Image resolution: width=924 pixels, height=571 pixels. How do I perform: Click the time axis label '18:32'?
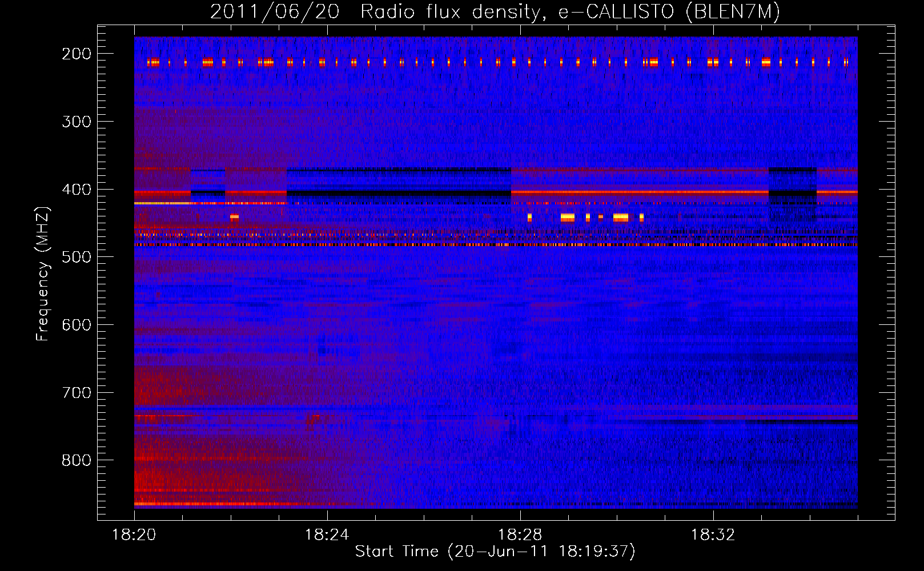coord(713,535)
